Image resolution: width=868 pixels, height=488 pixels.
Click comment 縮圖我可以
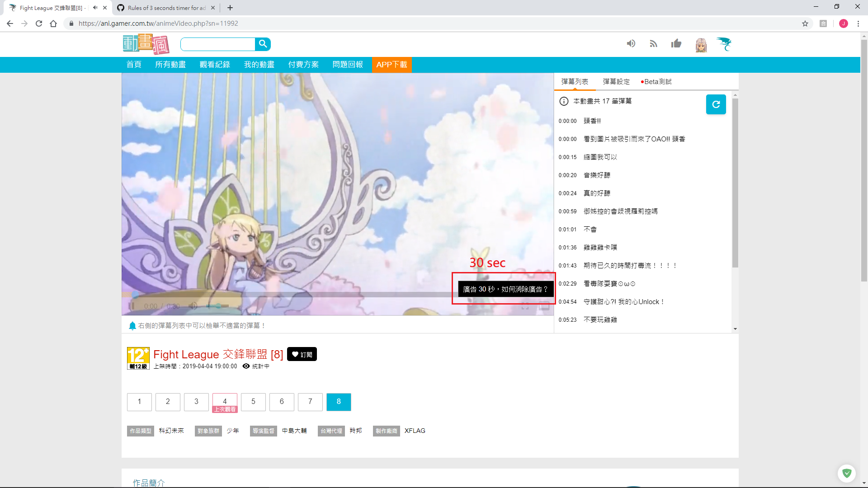click(x=600, y=157)
